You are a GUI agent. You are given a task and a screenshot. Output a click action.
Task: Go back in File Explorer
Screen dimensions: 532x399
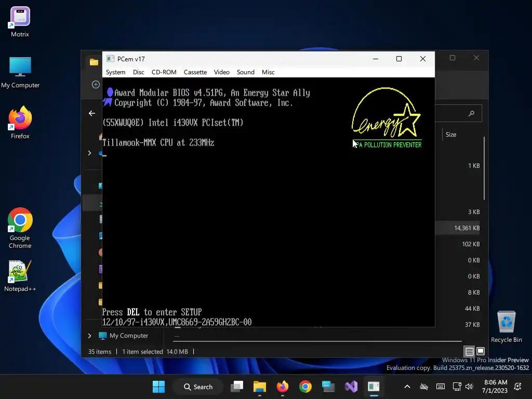click(91, 113)
